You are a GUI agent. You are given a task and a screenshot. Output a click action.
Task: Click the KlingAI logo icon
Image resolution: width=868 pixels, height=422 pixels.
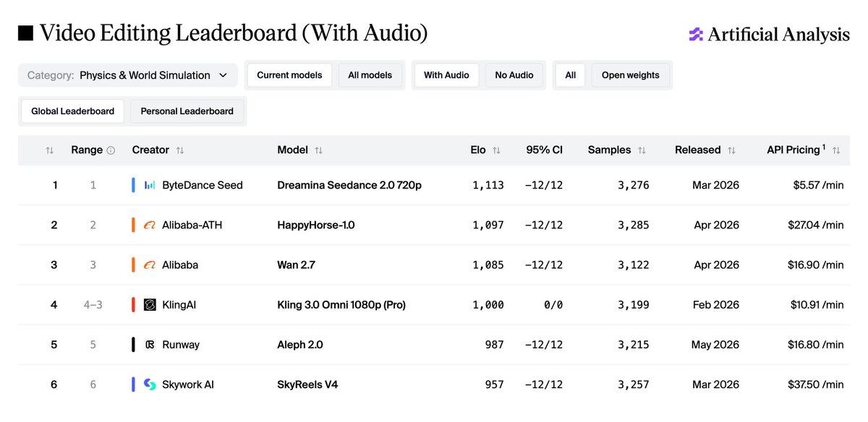(150, 305)
